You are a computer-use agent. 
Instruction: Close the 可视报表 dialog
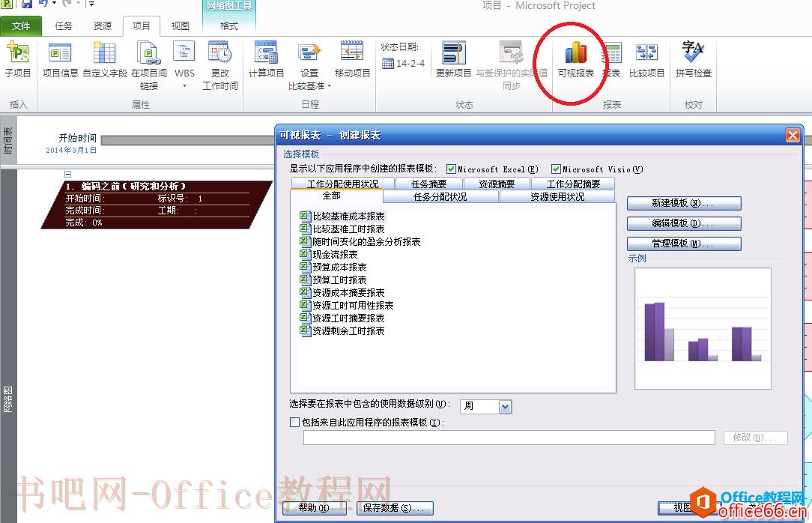click(793, 136)
